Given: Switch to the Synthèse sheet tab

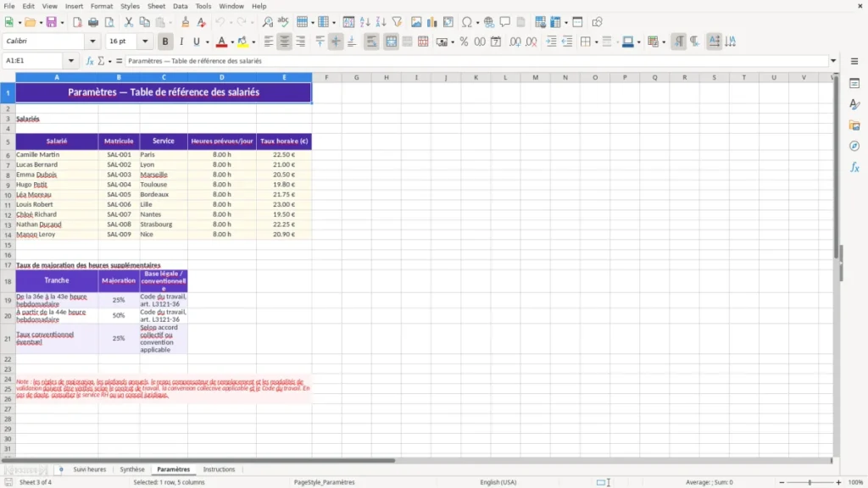Looking at the screenshot, I should click(x=132, y=469).
